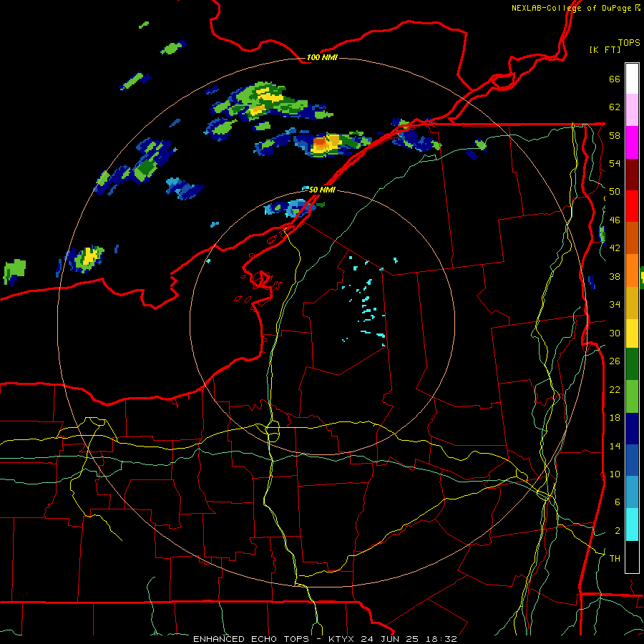
Task: Click the '24 JUN 25' date in caption
Action: tap(390, 639)
